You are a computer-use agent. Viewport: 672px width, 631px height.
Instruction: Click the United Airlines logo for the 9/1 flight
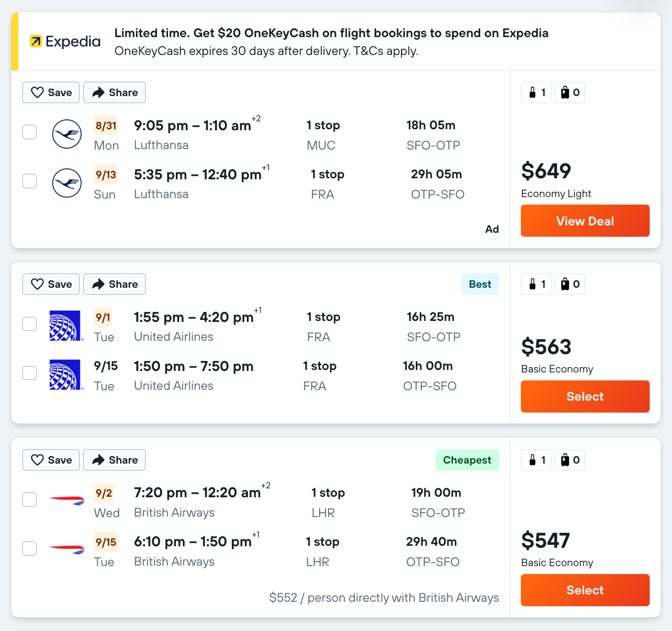pyautogui.click(x=65, y=325)
